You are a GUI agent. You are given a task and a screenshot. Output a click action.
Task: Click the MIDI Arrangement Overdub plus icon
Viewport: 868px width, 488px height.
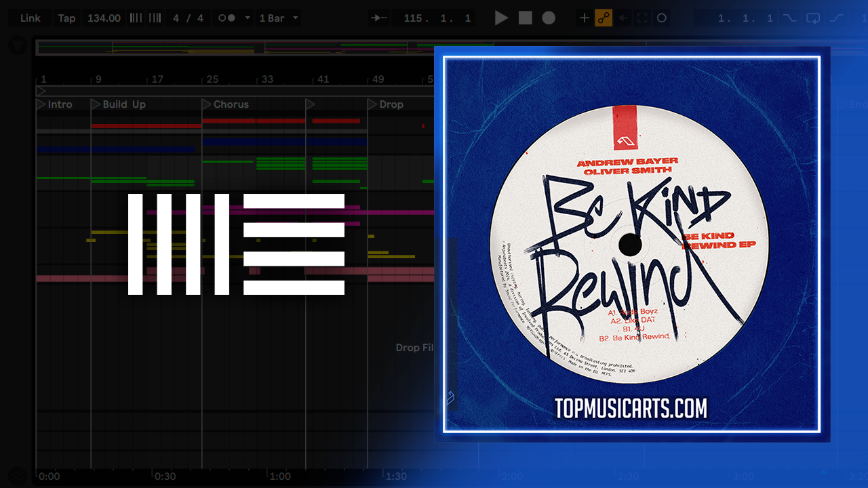pyautogui.click(x=584, y=18)
